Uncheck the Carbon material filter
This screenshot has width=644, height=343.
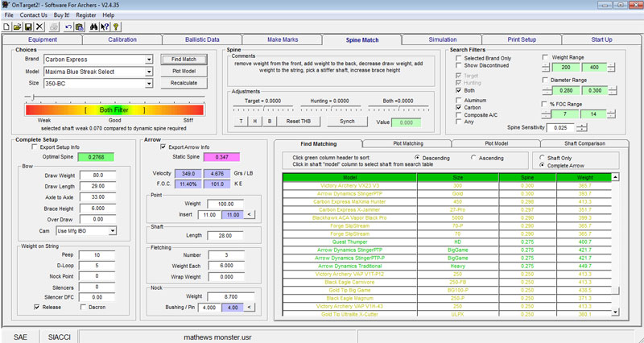pyautogui.click(x=458, y=107)
